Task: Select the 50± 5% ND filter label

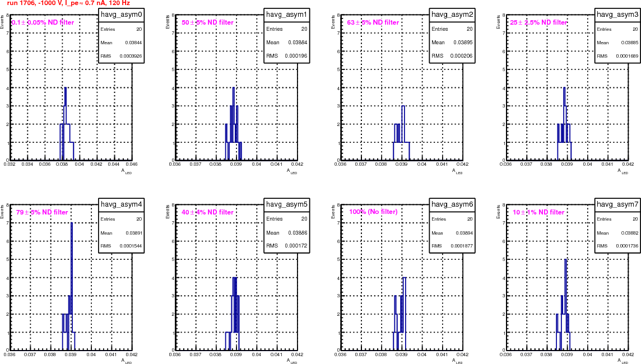Action: coord(207,22)
